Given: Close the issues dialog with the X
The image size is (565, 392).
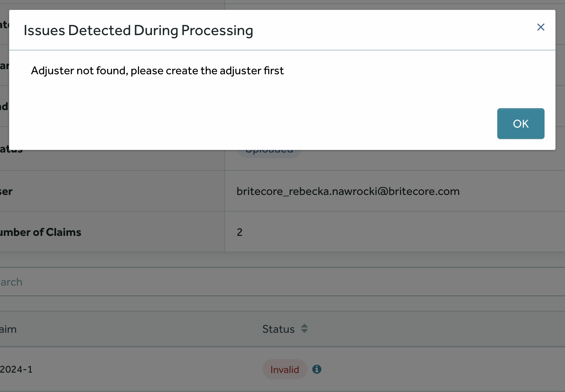Looking at the screenshot, I should pyautogui.click(x=540, y=27).
